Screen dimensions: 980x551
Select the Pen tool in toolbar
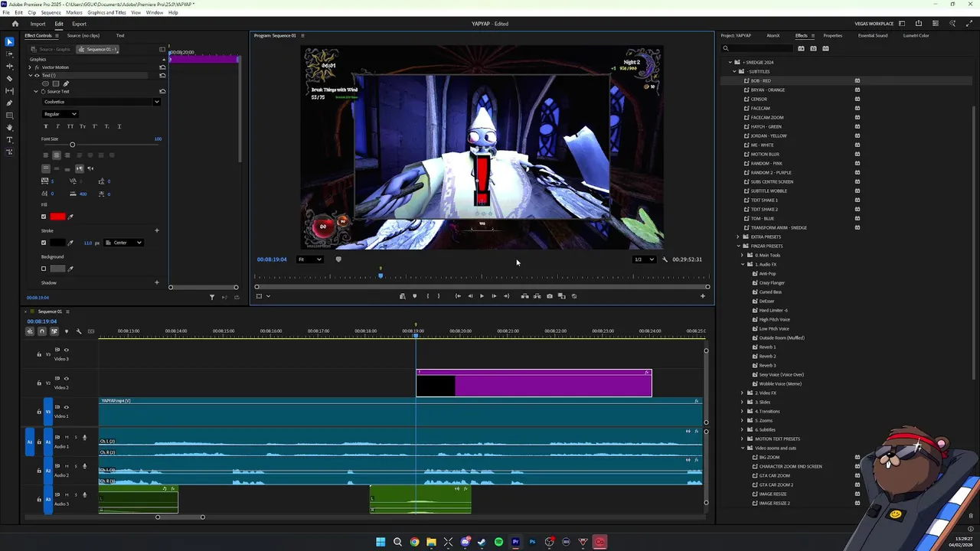click(9, 103)
